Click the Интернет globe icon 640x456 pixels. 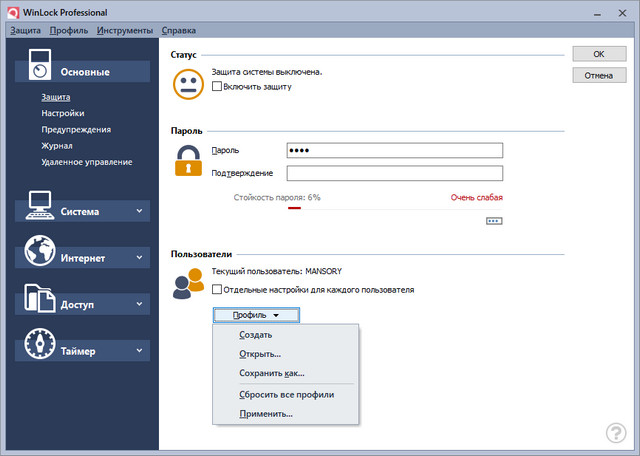click(40, 252)
